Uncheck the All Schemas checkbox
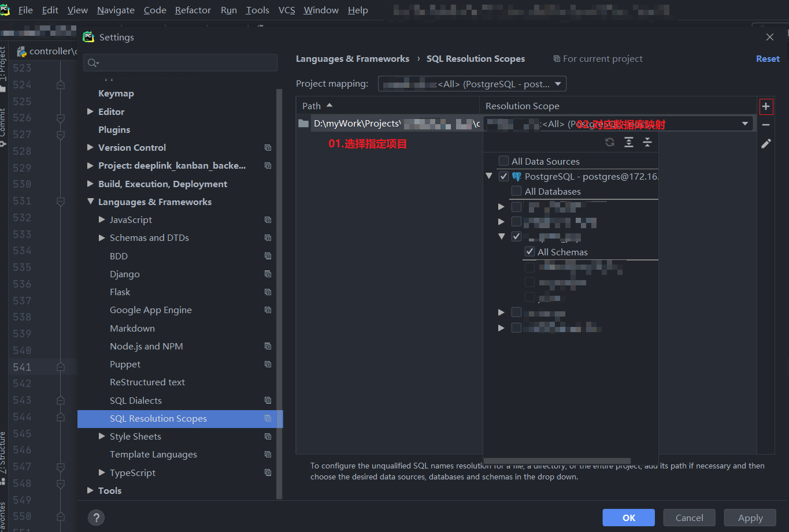Screen dimensions: 789x532 tap(529, 251)
